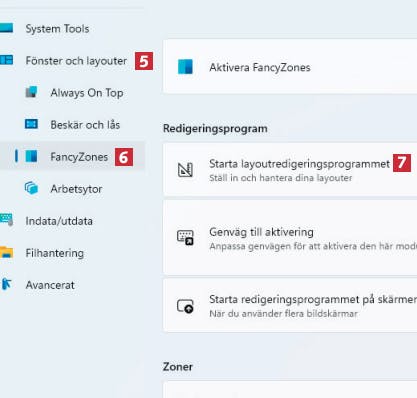The width and height of the screenshot is (417, 398).
Task: Click the Genväg till aktivering keyboard icon
Action: [x=185, y=237]
